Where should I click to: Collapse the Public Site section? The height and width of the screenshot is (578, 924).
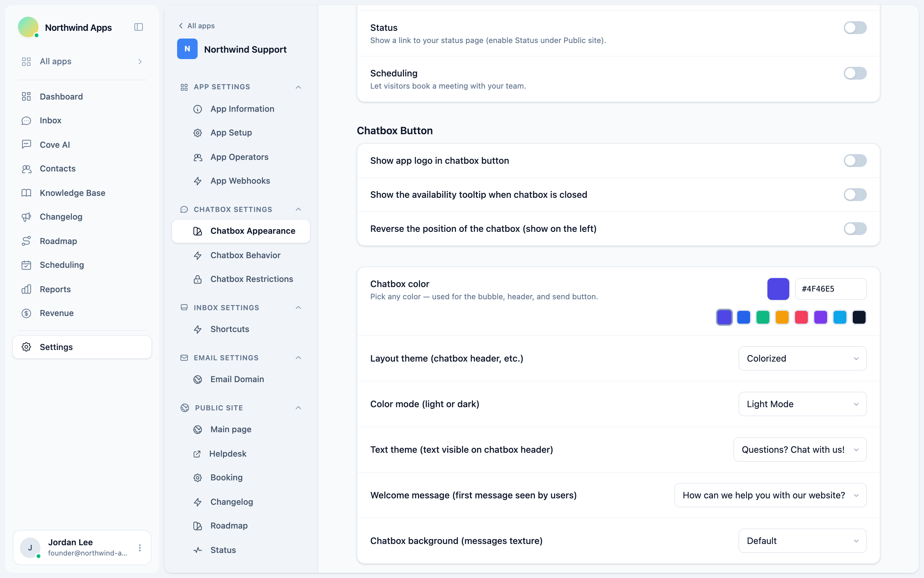(x=298, y=408)
